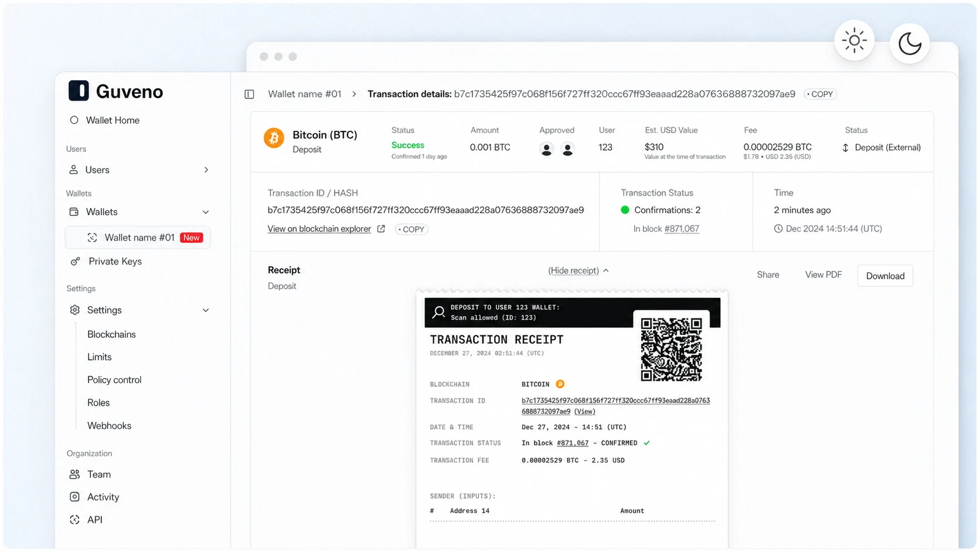Image resolution: width=980 pixels, height=552 pixels.
Task: Expand Users chevron arrow
Action: (x=206, y=170)
